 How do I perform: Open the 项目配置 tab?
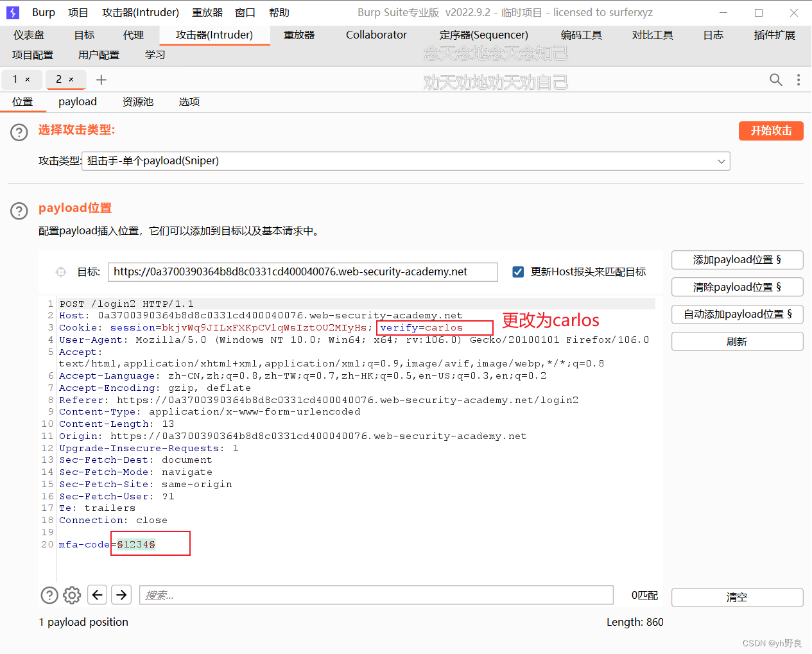click(33, 55)
